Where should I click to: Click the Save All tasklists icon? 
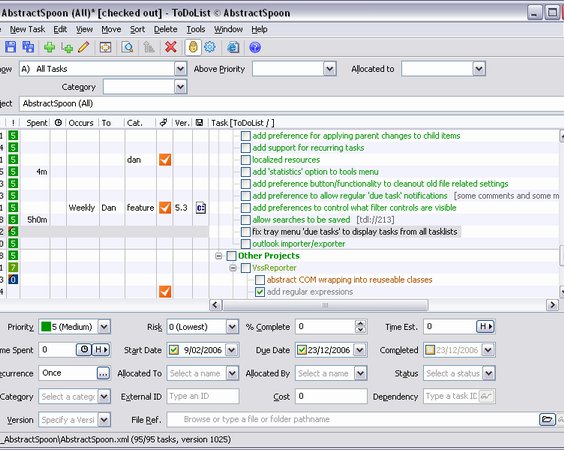coord(28,47)
